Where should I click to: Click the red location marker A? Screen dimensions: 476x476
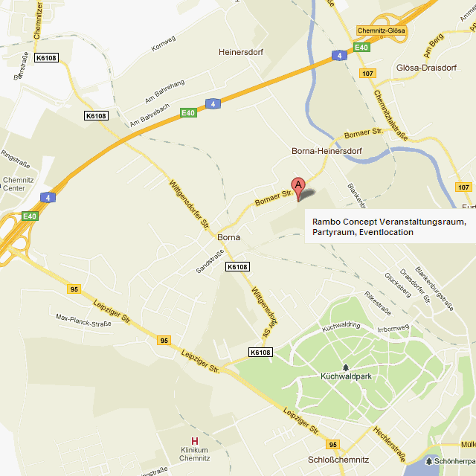(298, 188)
